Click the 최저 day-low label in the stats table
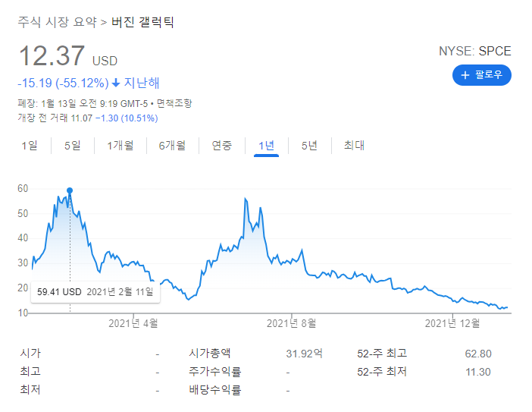 (x=30, y=389)
